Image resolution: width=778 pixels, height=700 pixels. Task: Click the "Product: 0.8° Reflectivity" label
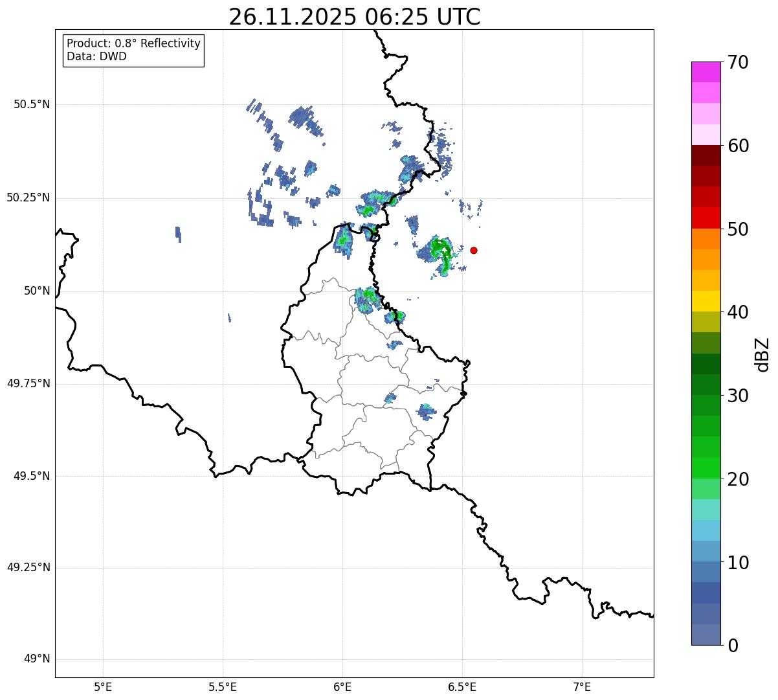tap(134, 43)
